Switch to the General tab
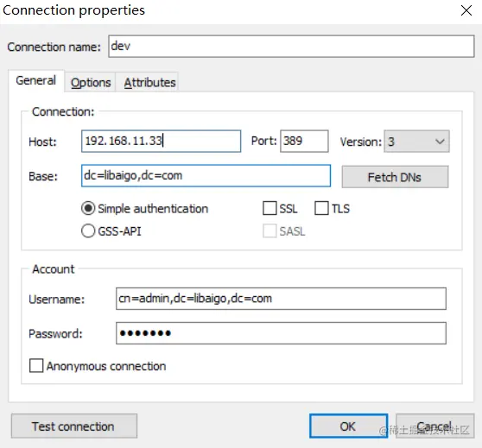The width and height of the screenshot is (482, 448). [36, 80]
